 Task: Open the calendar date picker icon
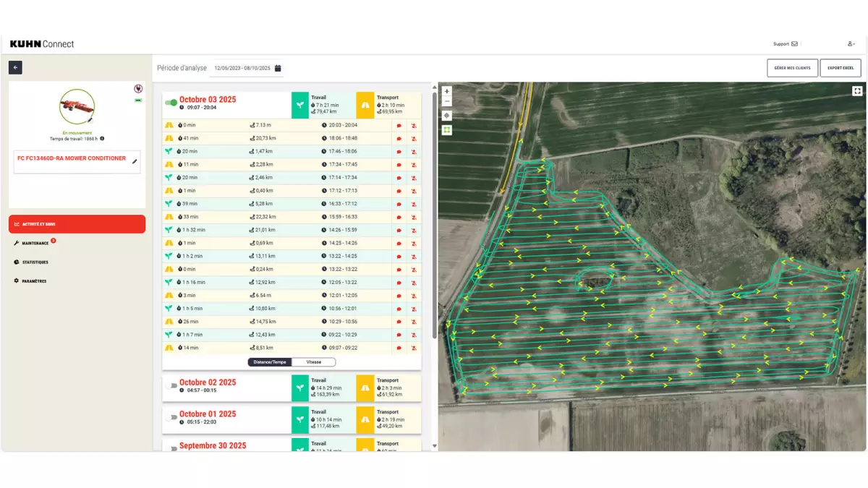pos(278,68)
